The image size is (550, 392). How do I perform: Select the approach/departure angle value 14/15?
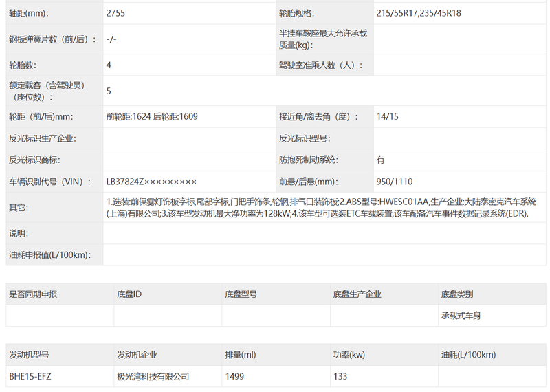coord(388,116)
